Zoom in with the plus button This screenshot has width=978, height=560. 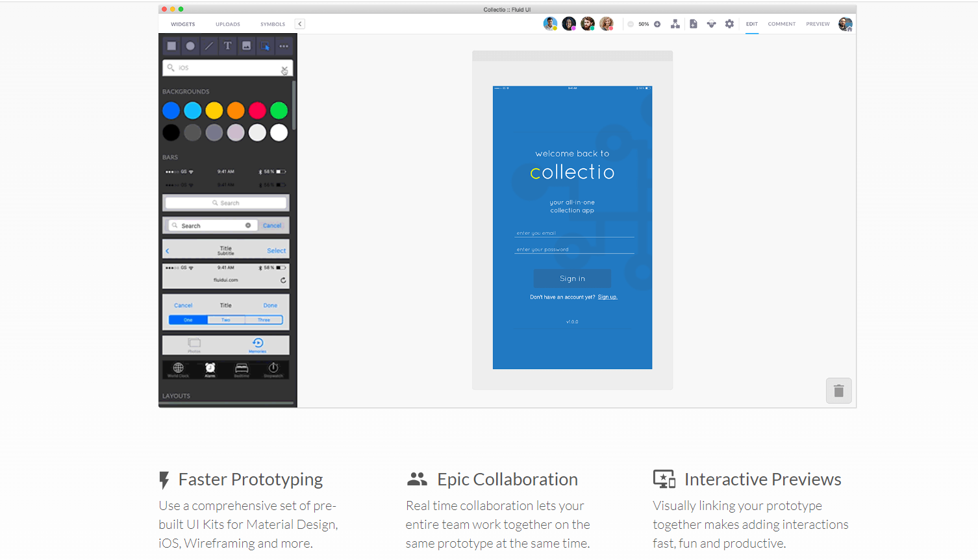(x=657, y=24)
